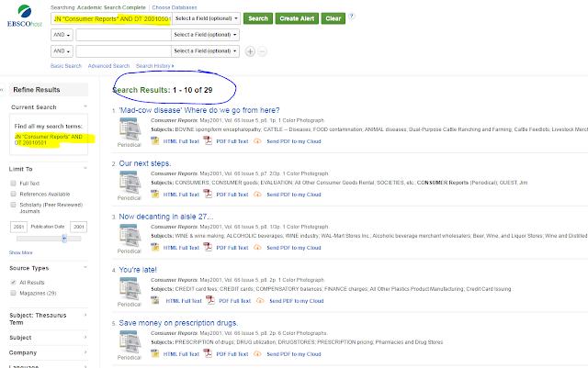Click the Create Alert button
The height and width of the screenshot is (368, 588).
click(x=297, y=18)
